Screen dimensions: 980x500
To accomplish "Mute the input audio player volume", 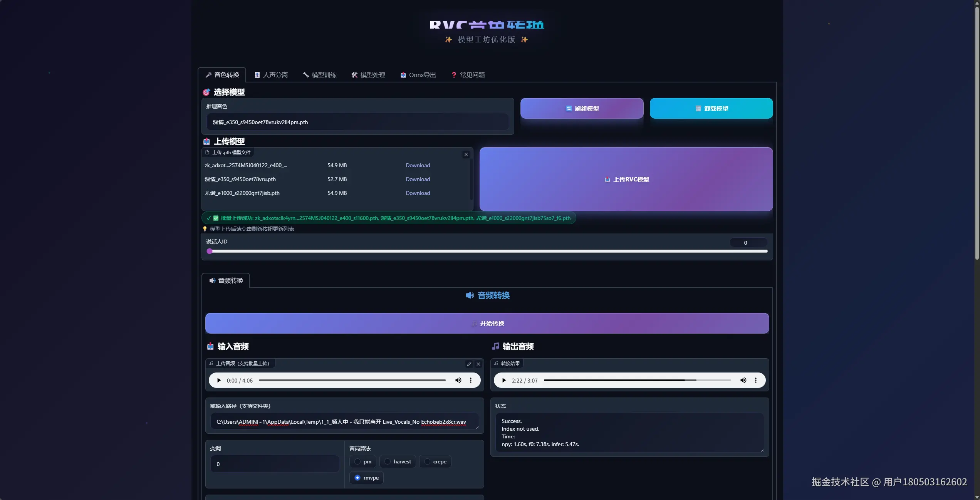I will click(x=458, y=380).
